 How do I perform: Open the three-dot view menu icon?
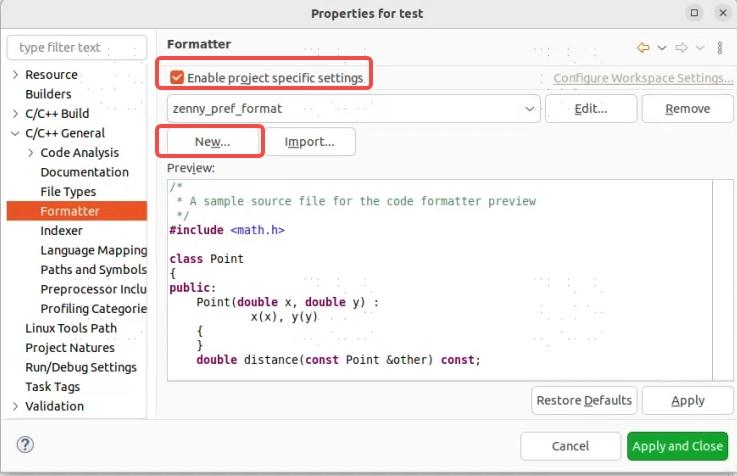coord(720,47)
